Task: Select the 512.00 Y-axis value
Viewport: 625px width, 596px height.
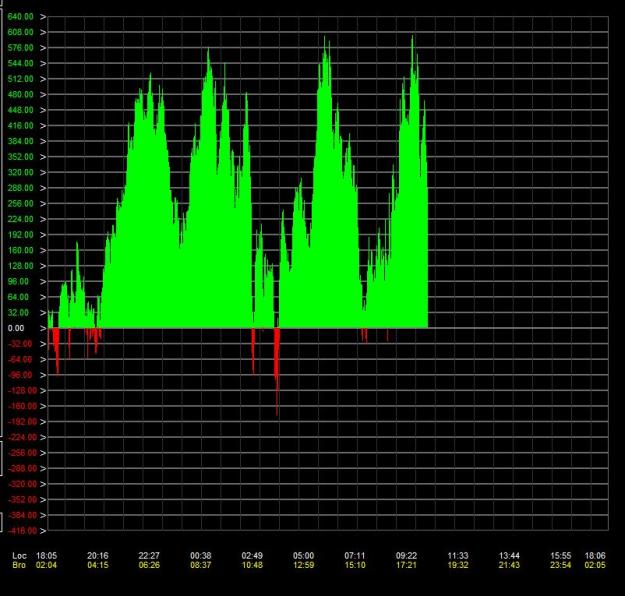Action: 20,79
